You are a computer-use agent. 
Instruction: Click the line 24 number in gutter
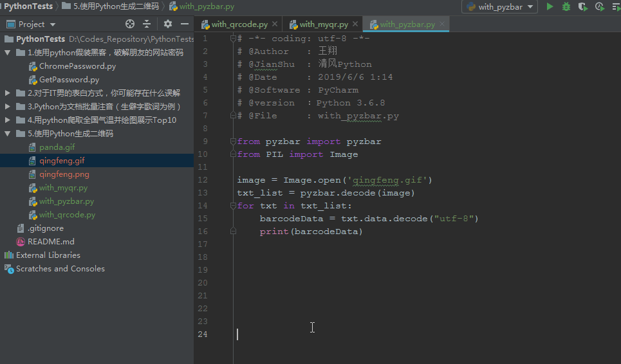click(x=202, y=334)
